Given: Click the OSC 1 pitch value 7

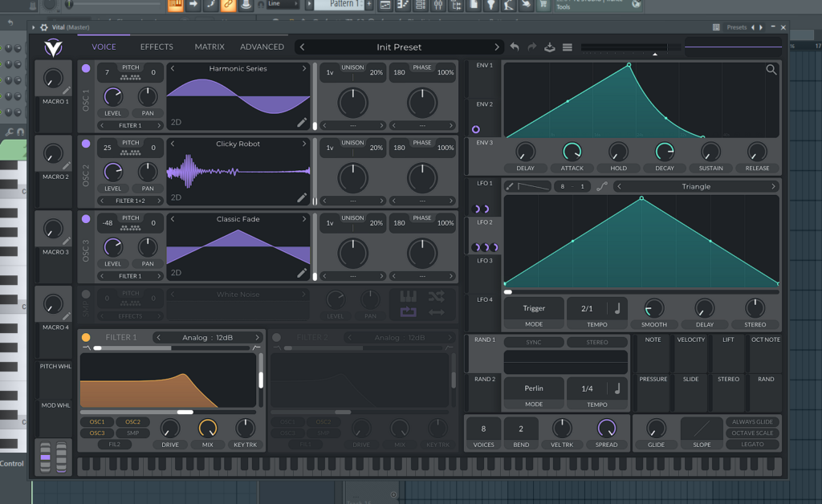Looking at the screenshot, I should (107, 72).
